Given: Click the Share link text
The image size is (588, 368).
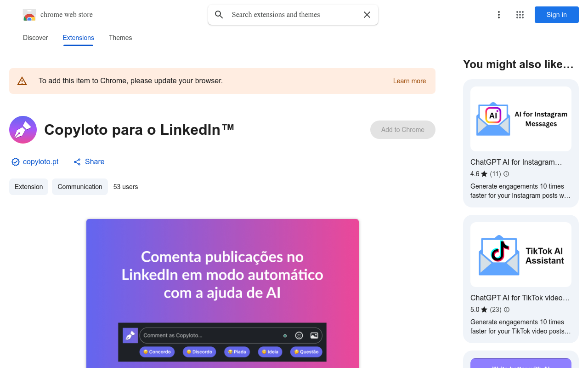Looking at the screenshot, I should pos(95,162).
